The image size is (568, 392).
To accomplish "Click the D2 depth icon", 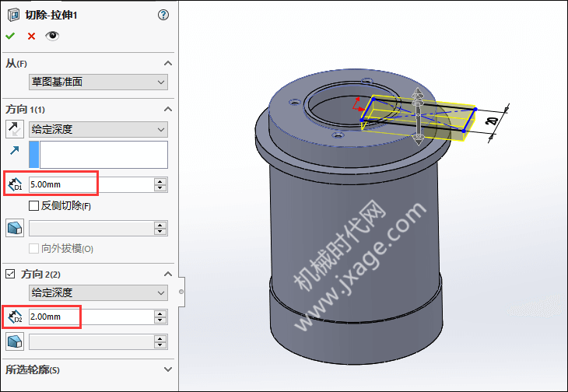I will (x=15, y=317).
